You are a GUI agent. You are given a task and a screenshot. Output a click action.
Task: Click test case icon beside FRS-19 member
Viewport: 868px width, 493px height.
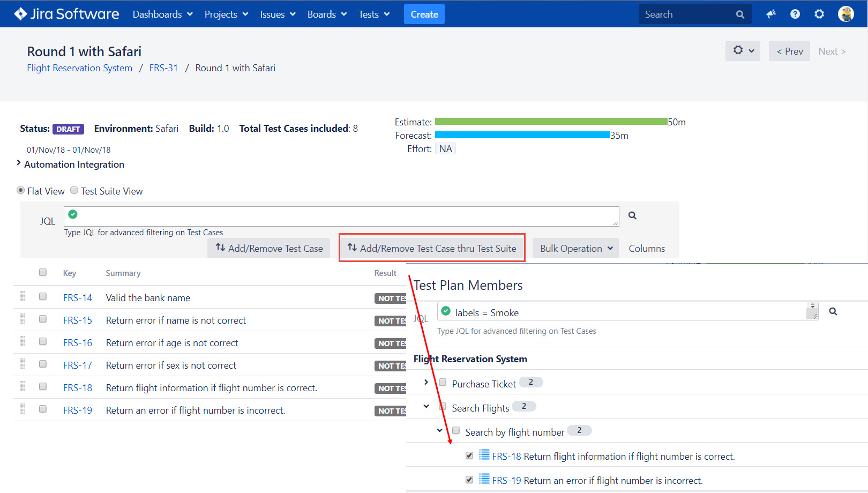tap(484, 479)
